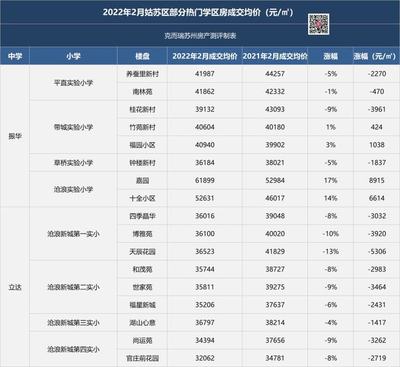Click the -13% change cell
Viewport: 400px width, 367px height.
[x=331, y=252]
